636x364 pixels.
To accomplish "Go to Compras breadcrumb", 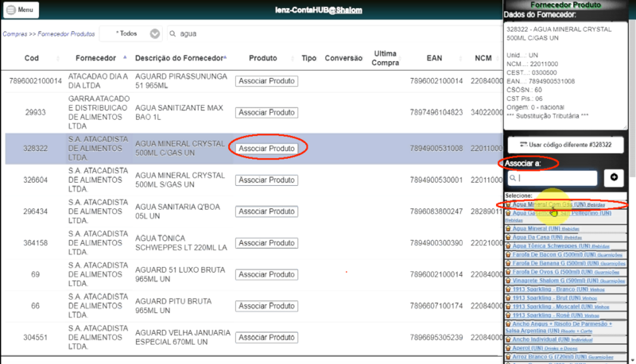I will click(x=14, y=34).
